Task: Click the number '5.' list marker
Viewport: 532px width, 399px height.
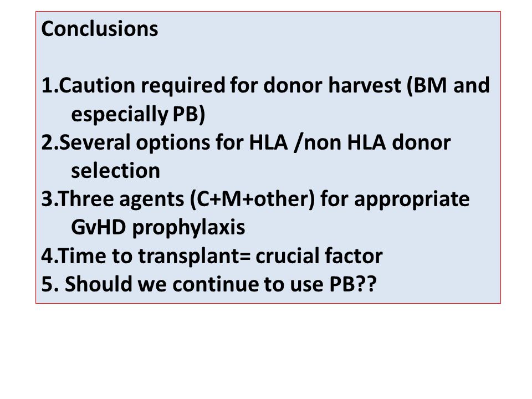Action: tap(50, 284)
